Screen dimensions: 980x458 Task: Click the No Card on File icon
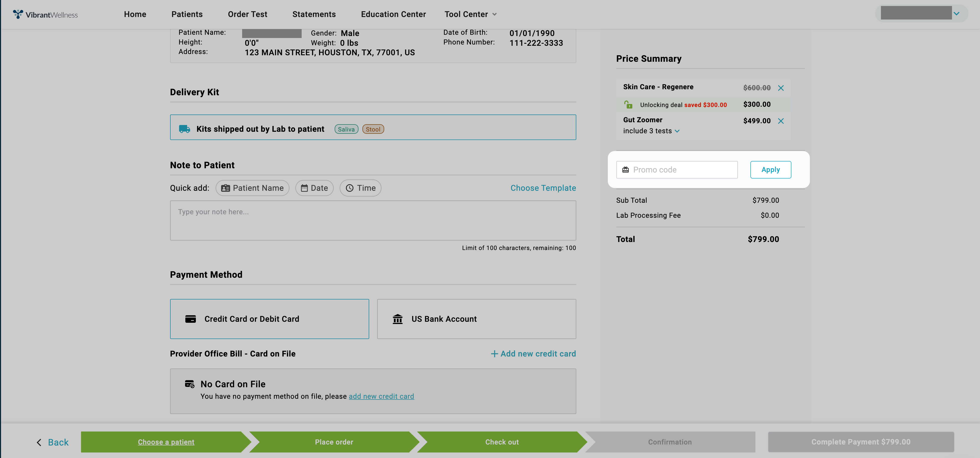click(x=189, y=384)
